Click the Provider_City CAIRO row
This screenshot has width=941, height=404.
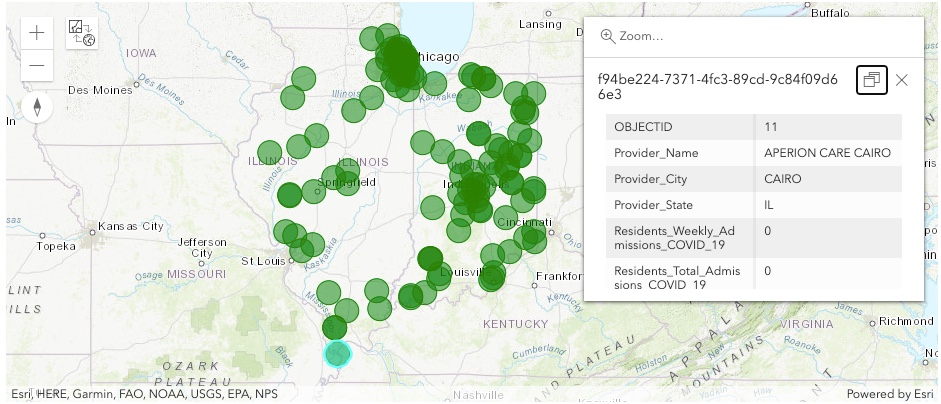(754, 179)
